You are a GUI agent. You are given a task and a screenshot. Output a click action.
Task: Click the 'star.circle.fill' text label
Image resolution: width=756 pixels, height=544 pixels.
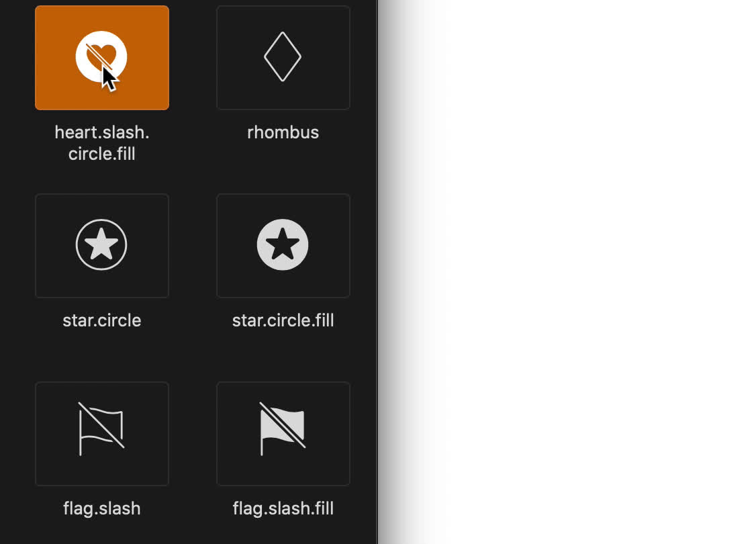point(283,320)
